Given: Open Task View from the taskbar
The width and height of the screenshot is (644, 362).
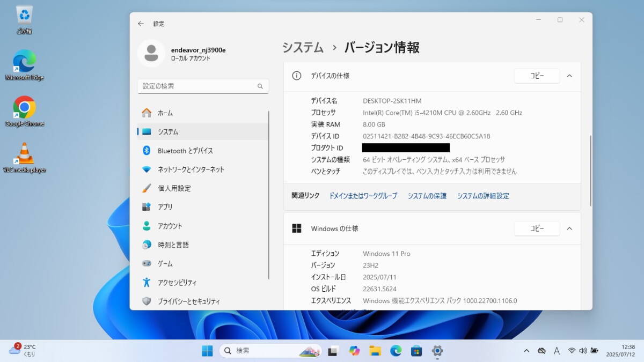Looking at the screenshot, I should [x=333, y=351].
